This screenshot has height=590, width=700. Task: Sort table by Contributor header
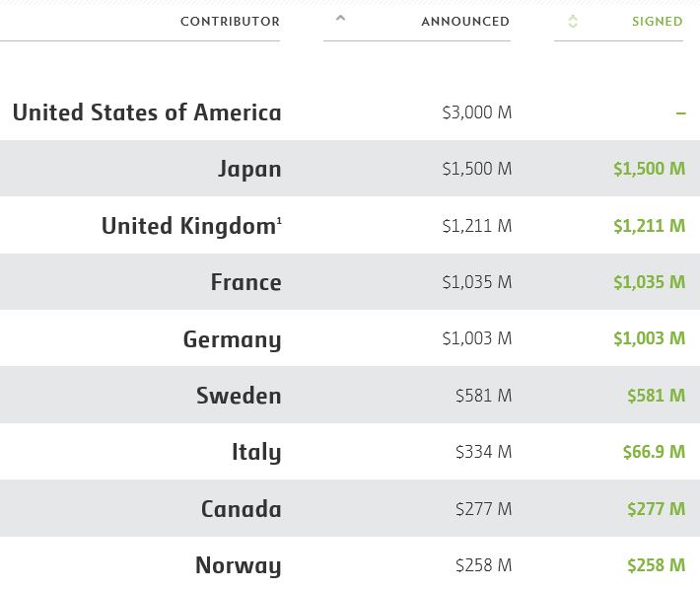[x=230, y=22]
